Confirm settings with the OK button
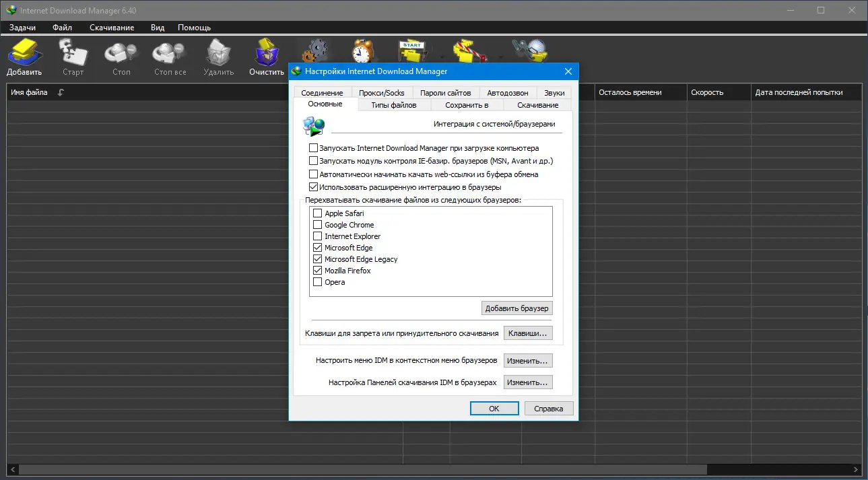 494,409
